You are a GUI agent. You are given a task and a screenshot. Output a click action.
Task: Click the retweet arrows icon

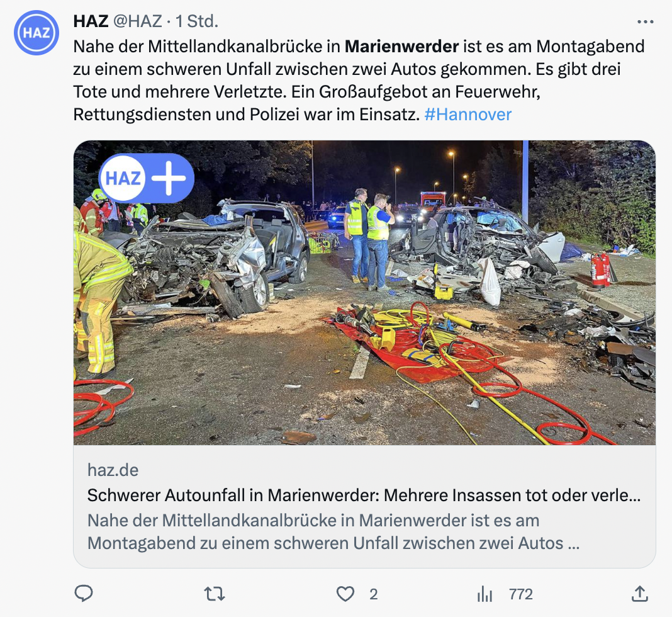[215, 594]
